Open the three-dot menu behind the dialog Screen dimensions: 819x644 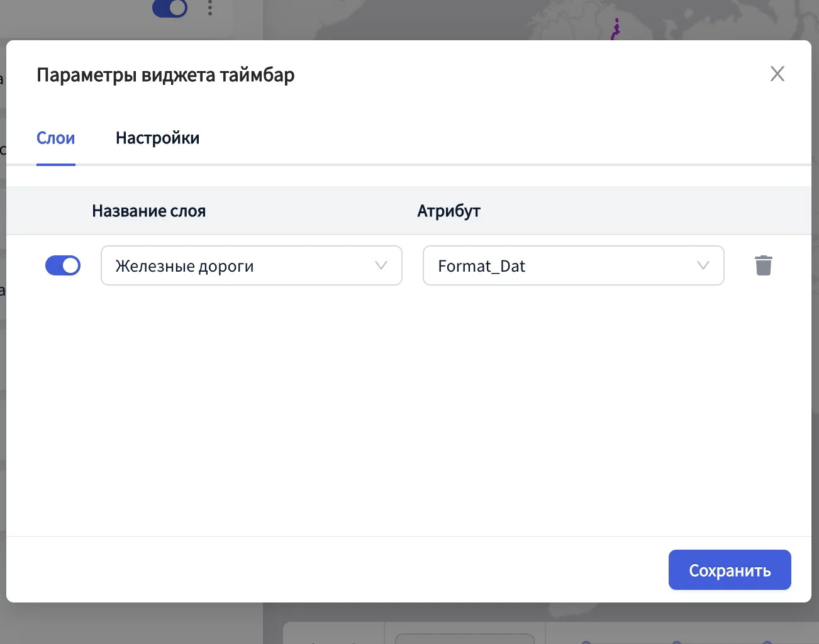coord(210,8)
